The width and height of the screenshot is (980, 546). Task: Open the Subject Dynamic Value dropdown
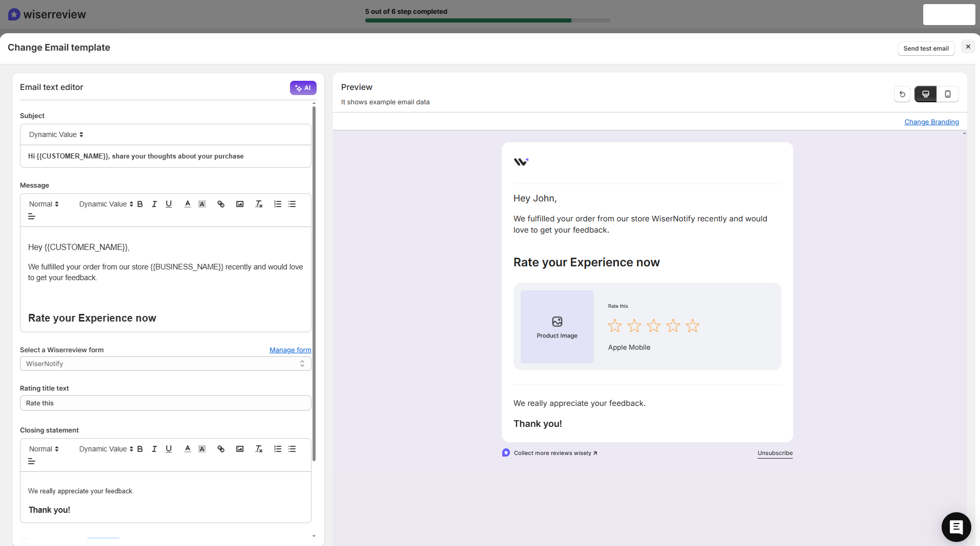point(55,134)
